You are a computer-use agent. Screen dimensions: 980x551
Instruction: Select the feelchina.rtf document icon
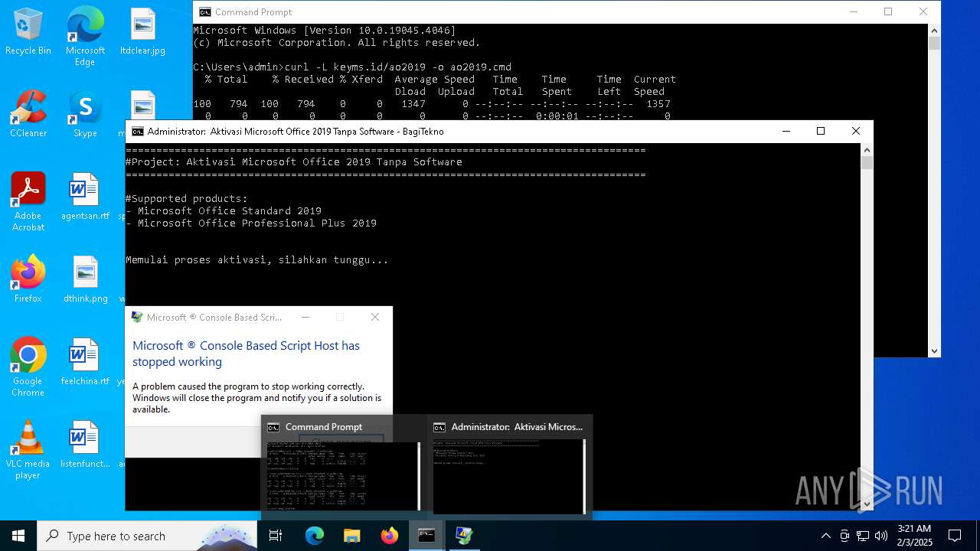[x=85, y=362]
